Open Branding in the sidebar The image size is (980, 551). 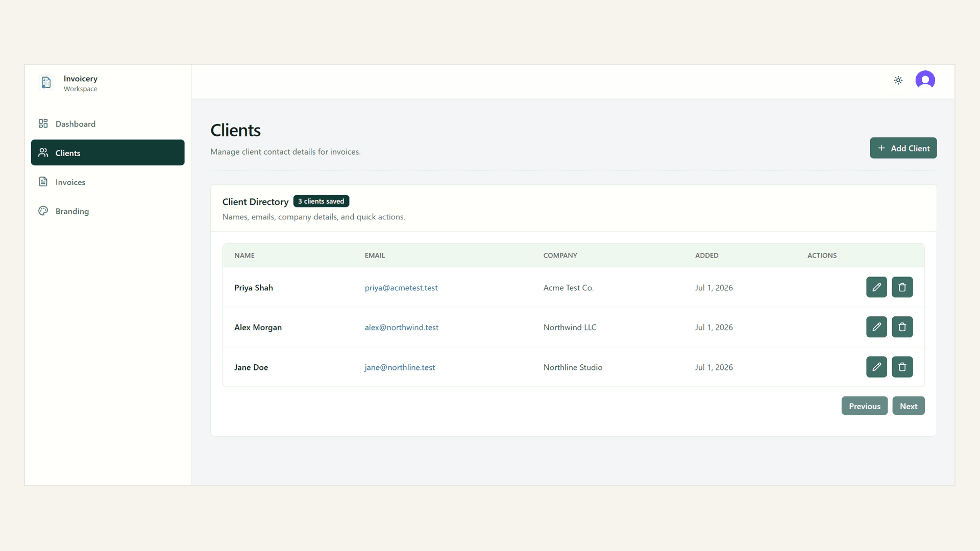tap(108, 211)
